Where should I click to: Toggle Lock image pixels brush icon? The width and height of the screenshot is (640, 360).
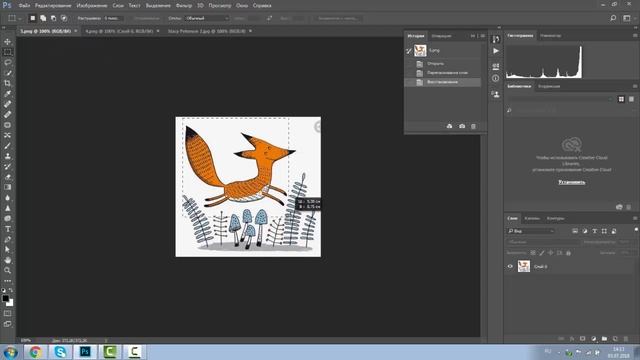[x=542, y=253]
